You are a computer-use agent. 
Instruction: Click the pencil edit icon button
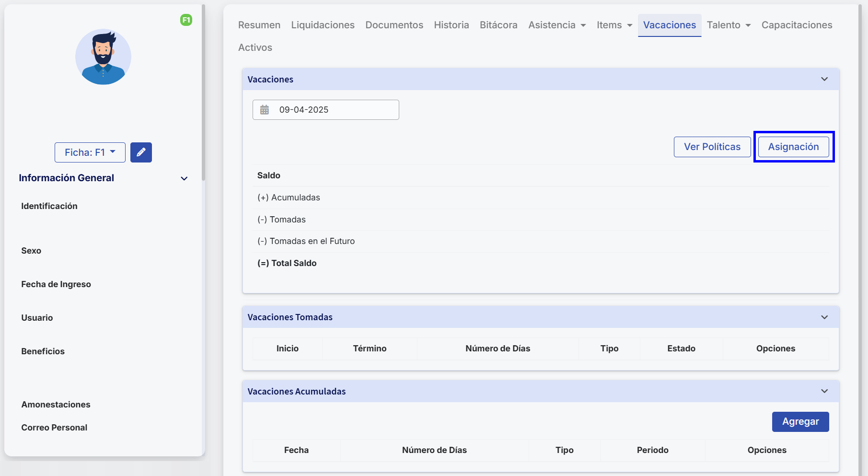(141, 152)
